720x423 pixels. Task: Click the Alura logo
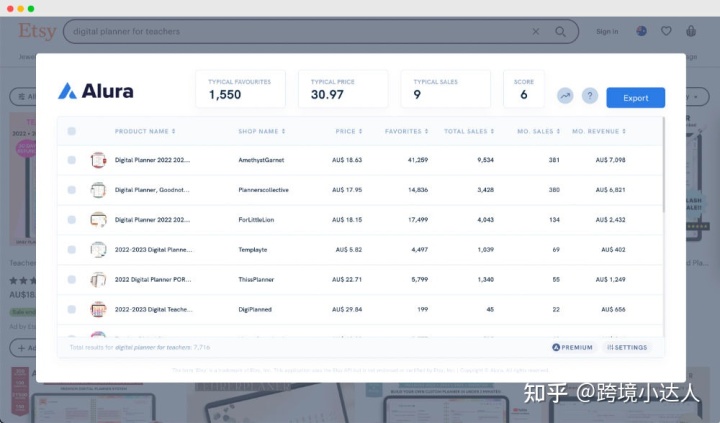pos(96,91)
